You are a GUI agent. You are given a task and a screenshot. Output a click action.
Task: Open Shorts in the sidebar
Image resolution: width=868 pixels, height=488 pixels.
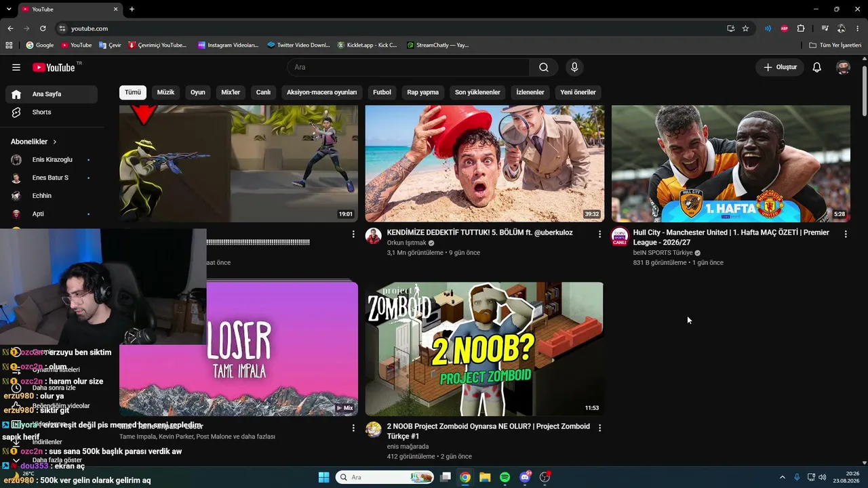52,113
